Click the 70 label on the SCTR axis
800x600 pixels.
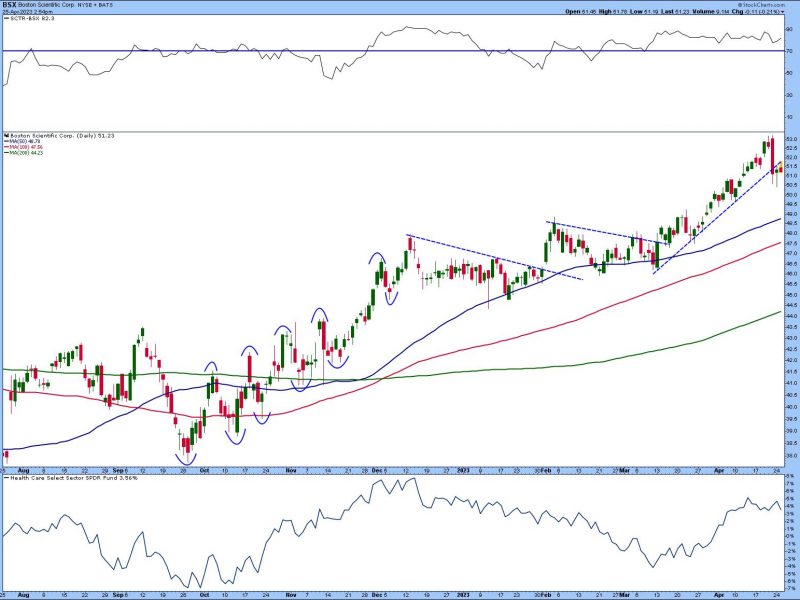pyautogui.click(x=789, y=51)
